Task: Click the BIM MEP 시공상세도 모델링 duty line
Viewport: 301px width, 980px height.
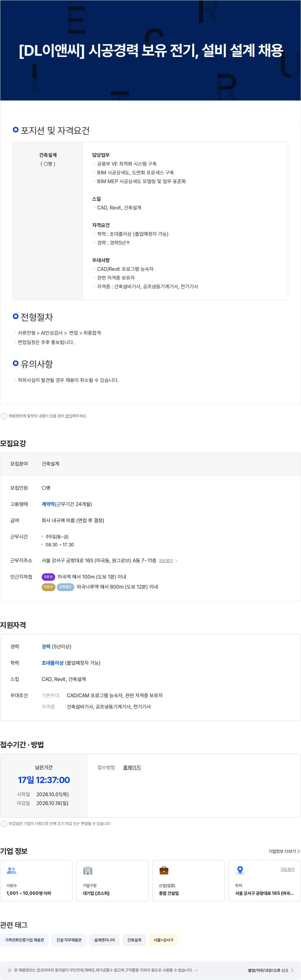Action: (x=141, y=182)
